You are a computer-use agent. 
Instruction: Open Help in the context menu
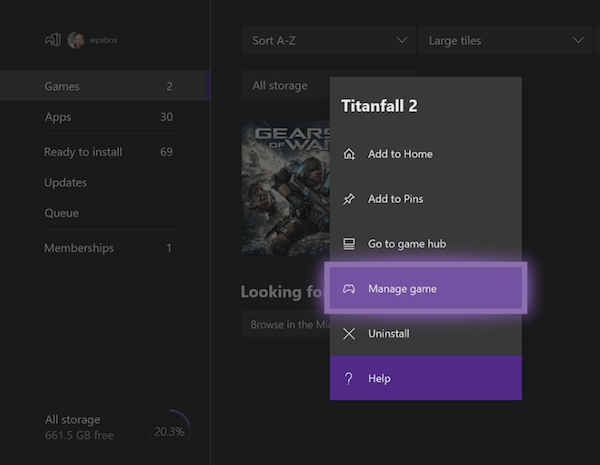[426, 378]
